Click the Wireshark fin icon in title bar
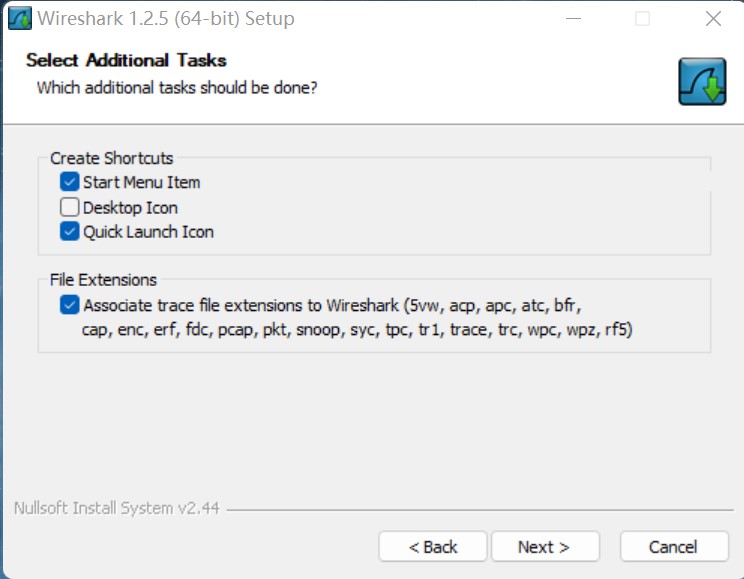Viewport: 744px width, 579px height. point(19,18)
